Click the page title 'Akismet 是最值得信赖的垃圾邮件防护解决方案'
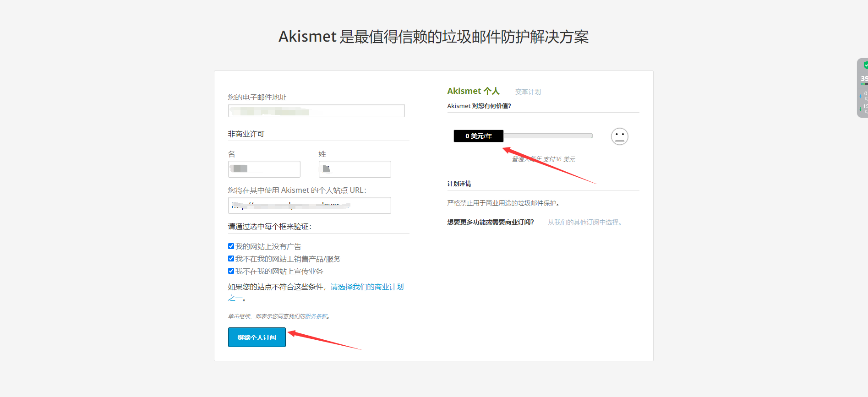Viewport: 868px width, 397px height. pyautogui.click(x=434, y=37)
